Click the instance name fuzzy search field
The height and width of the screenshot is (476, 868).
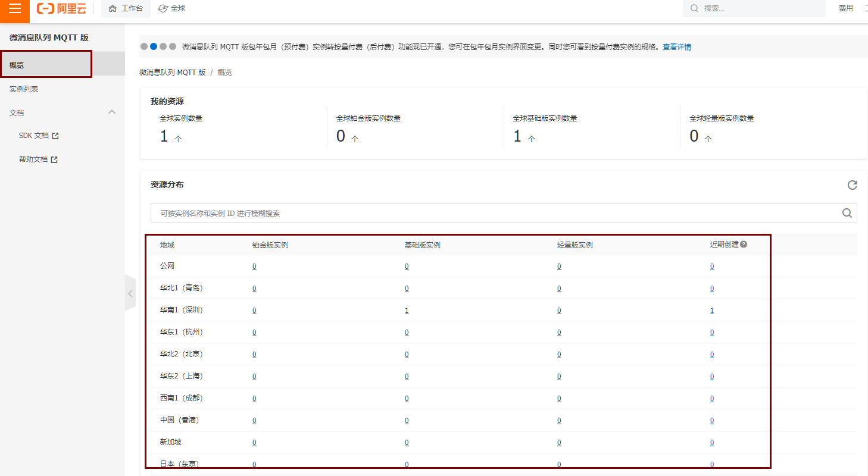tap(494, 213)
